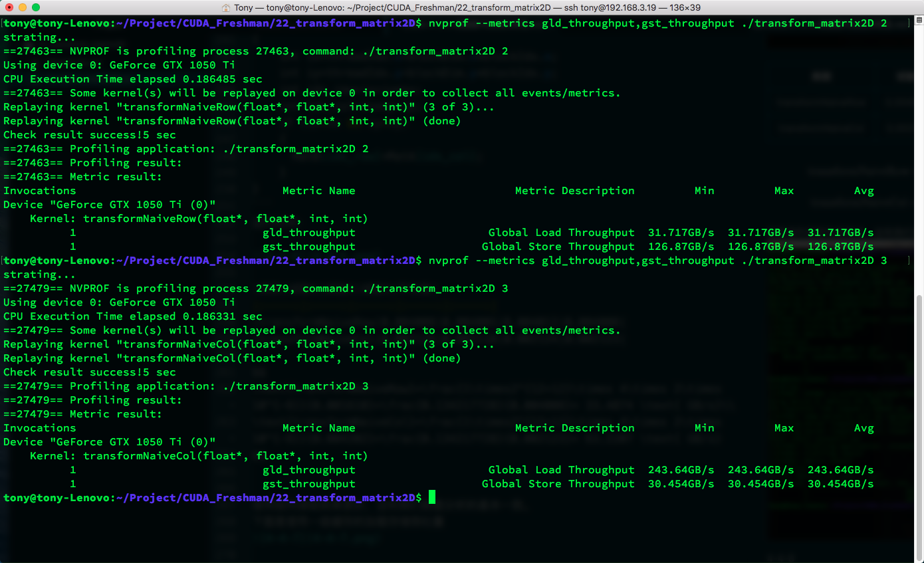This screenshot has width=924, height=563.
Task: Click the window title text in title bar
Action: tap(467, 7)
